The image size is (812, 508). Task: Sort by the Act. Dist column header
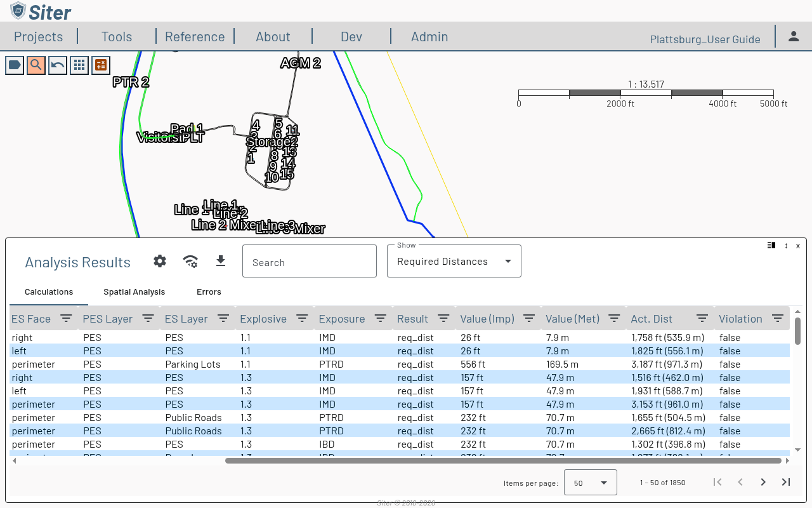click(652, 319)
